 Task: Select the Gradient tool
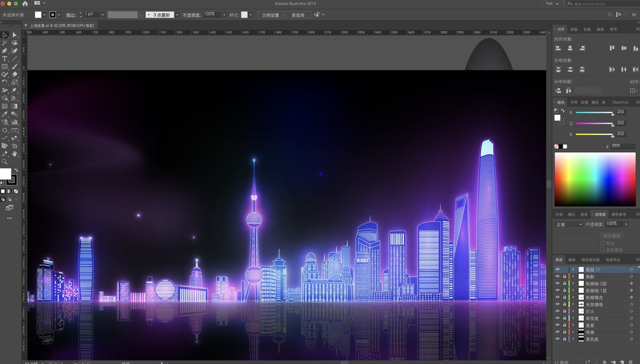click(x=15, y=106)
